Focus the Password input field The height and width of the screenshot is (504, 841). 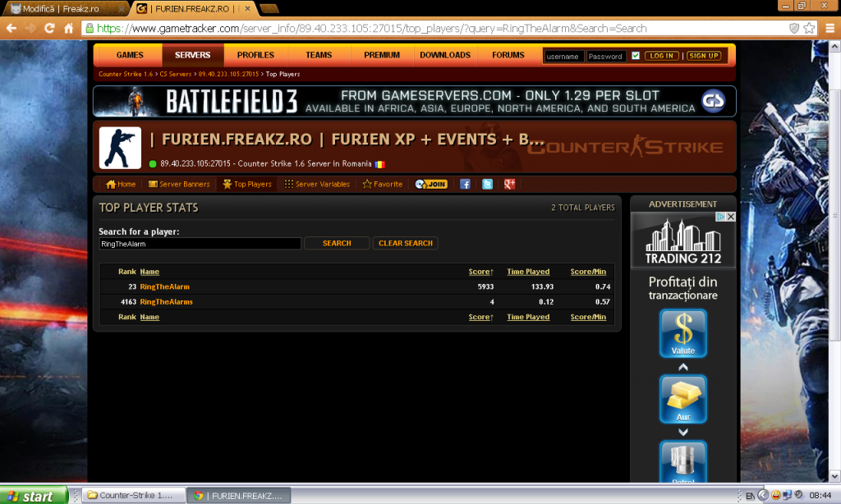(606, 57)
